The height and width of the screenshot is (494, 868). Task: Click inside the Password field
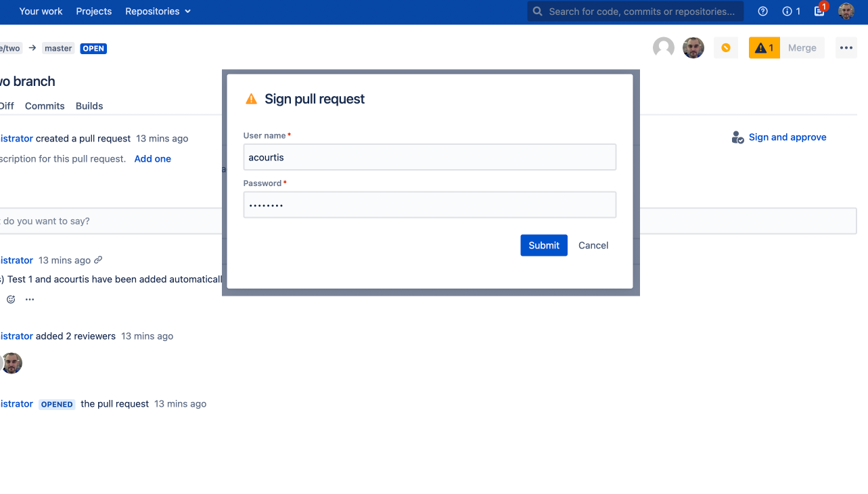[429, 204]
